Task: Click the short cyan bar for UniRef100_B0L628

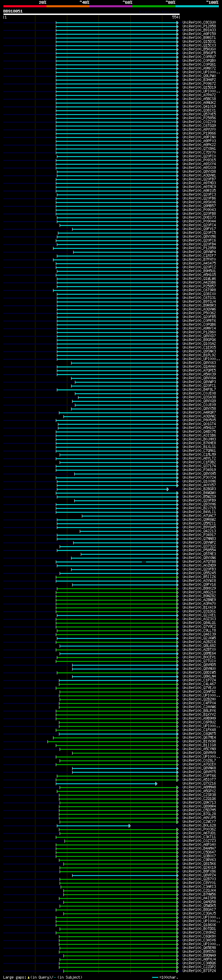Action: 94,826
